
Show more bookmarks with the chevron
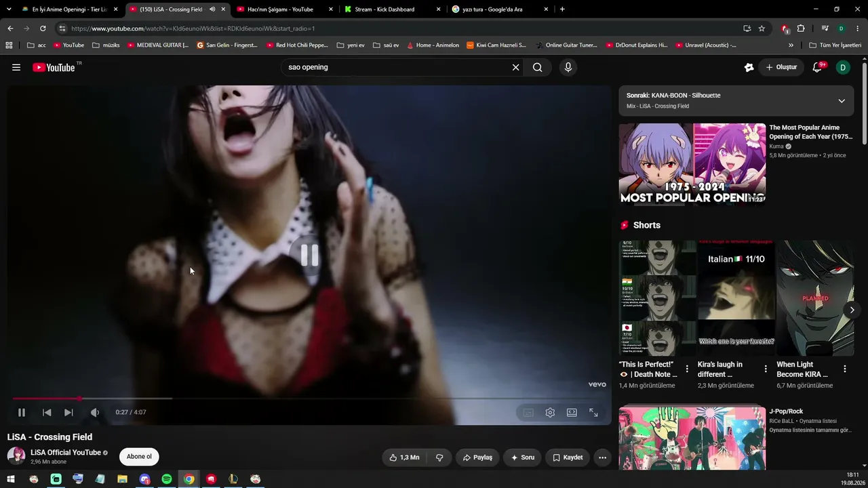[x=791, y=45]
